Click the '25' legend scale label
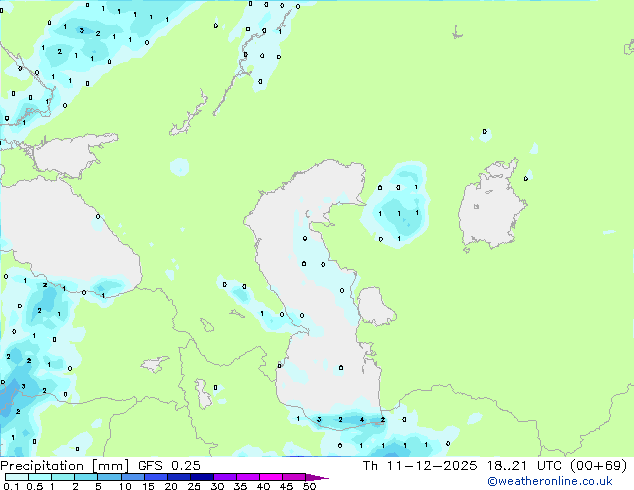The height and width of the screenshot is (490, 634). click(x=194, y=486)
